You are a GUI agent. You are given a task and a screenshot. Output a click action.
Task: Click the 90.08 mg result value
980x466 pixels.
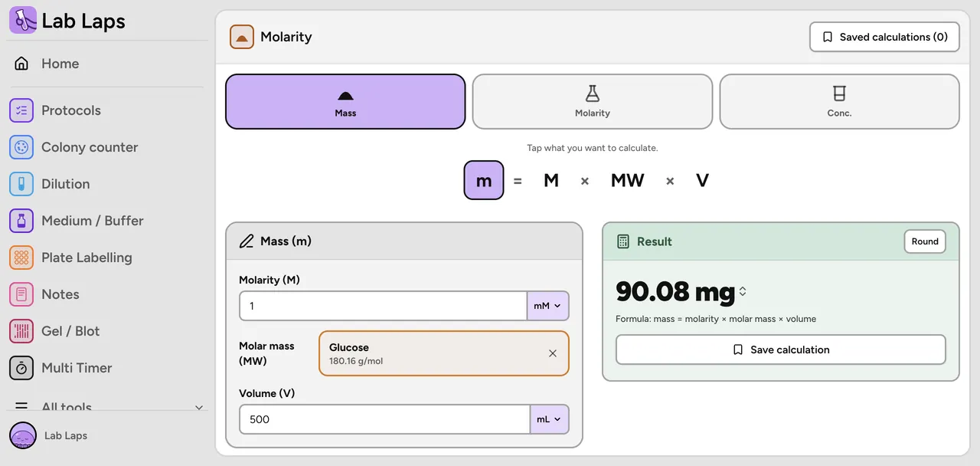(x=675, y=291)
